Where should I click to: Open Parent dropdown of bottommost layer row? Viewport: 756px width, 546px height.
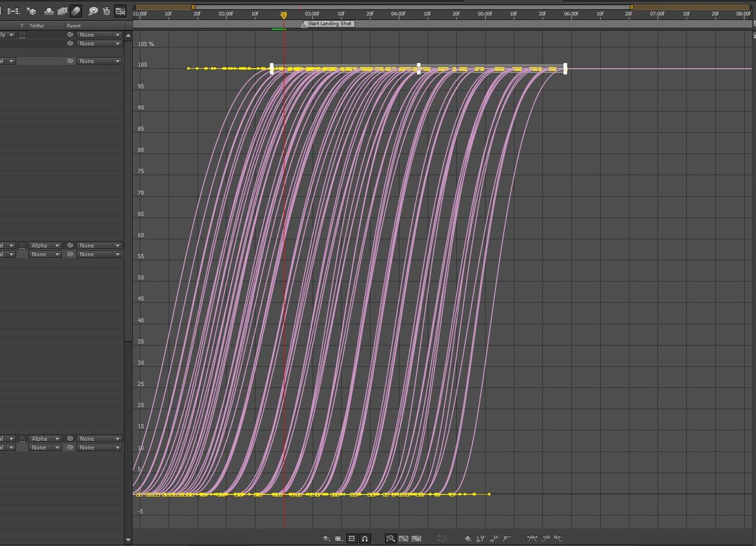99,447
